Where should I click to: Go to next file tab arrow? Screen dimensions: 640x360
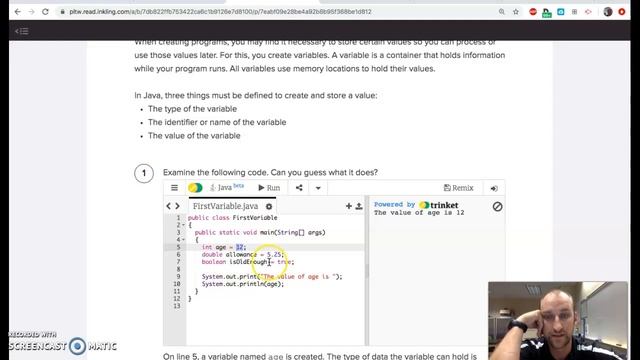178,206
